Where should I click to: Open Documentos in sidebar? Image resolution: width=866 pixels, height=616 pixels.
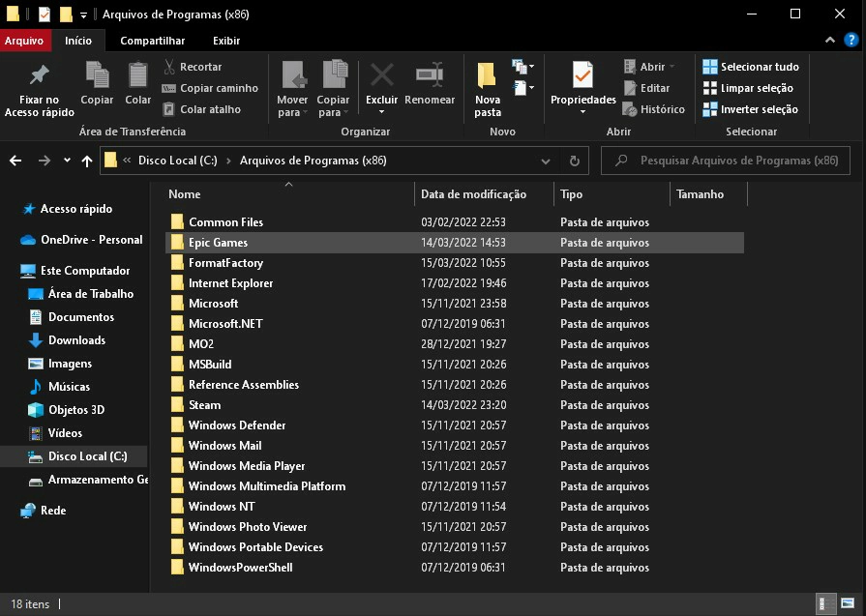point(72,317)
